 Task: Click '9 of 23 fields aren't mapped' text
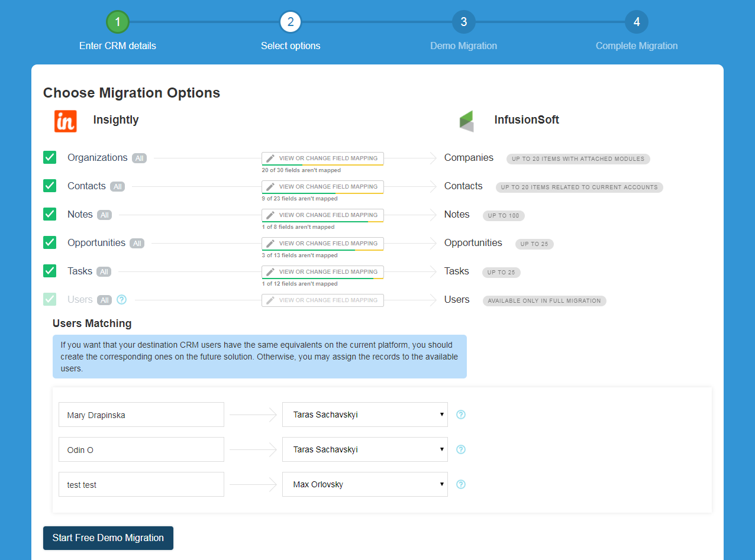click(x=300, y=199)
